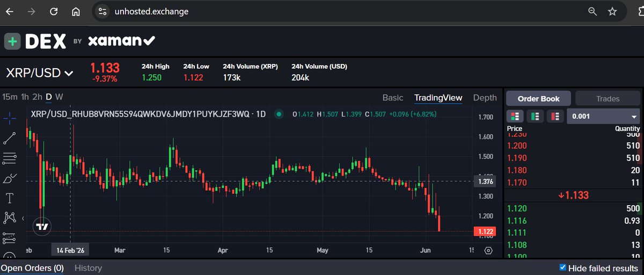The image size is (644, 275).
Task: Show only asks in order book
Action: [x=554, y=116]
